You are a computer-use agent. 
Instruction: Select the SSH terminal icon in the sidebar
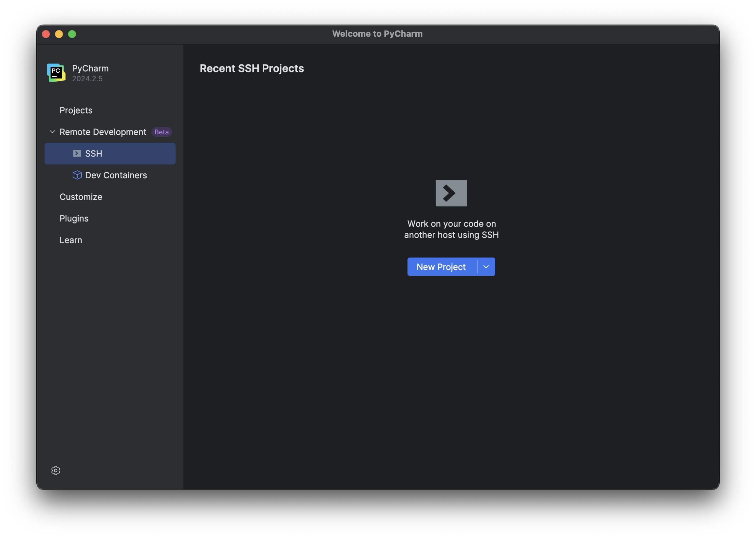tap(77, 153)
